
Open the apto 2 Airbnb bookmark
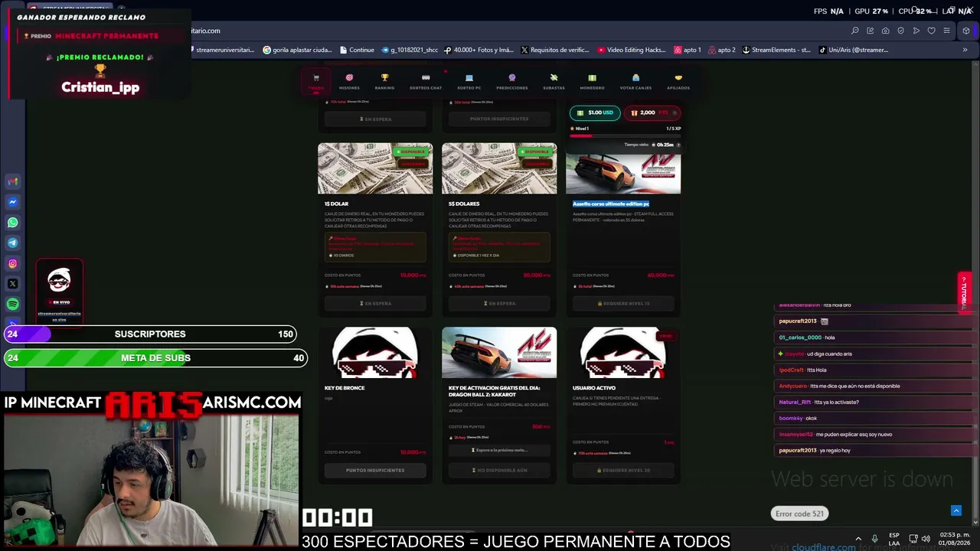(722, 50)
